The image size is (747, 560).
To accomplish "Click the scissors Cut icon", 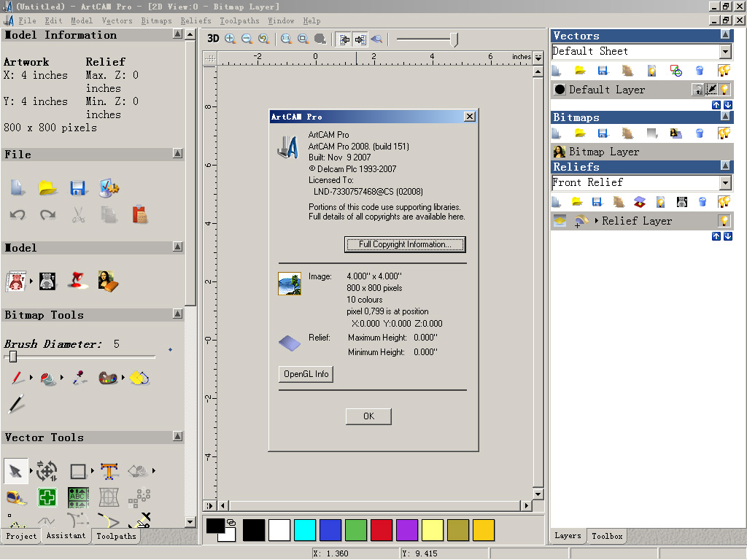I will click(78, 215).
